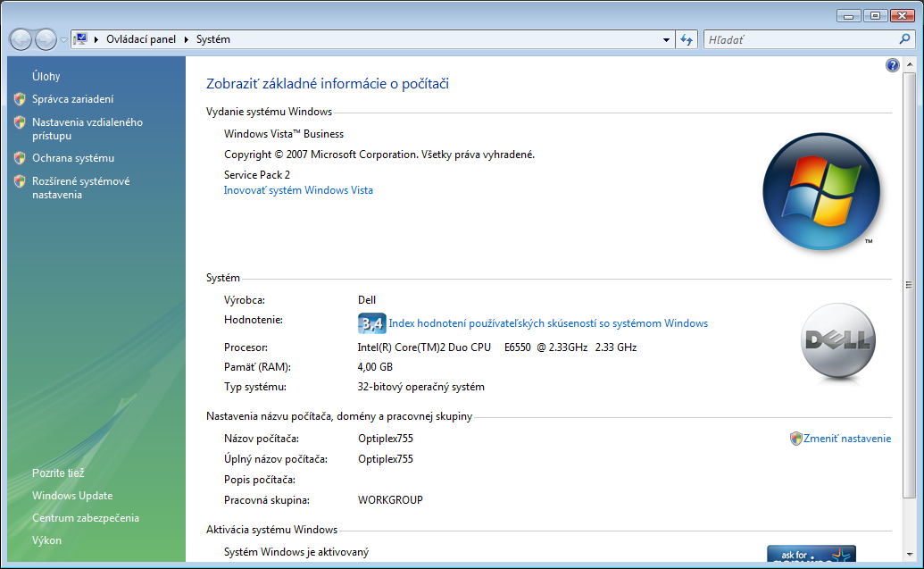The width and height of the screenshot is (924, 569).
Task: Click shield icon beside Nastavenia vzdialeného prístupu
Action: tap(20, 122)
